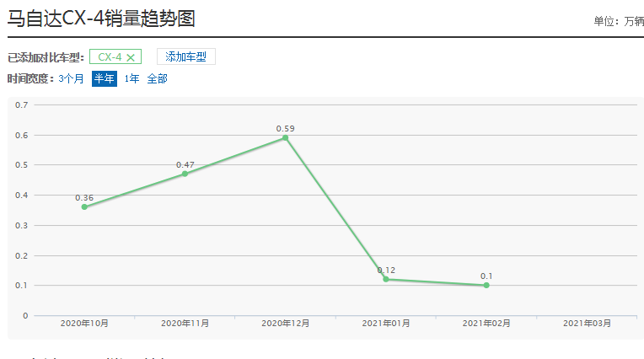Click the 0.4 y-axis value
The width and height of the screenshot is (644, 359).
[x=21, y=196]
